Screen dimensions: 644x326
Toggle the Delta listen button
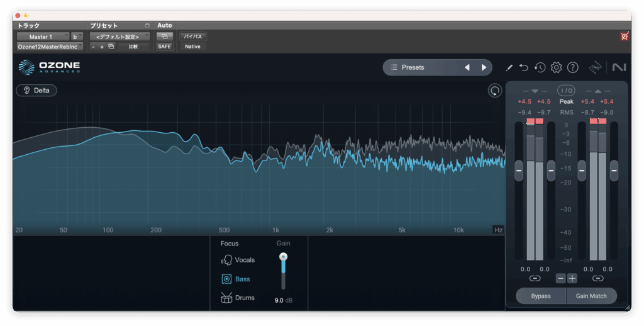pyautogui.click(x=36, y=90)
